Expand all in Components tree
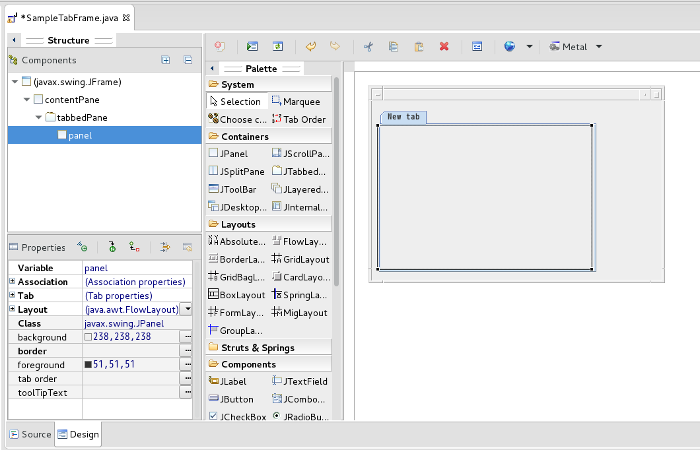The image size is (700, 450). click(x=166, y=60)
